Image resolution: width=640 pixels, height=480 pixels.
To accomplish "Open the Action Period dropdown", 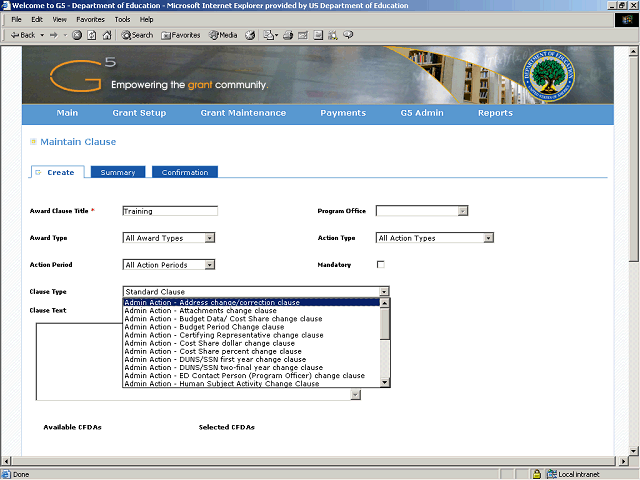I will [169, 264].
